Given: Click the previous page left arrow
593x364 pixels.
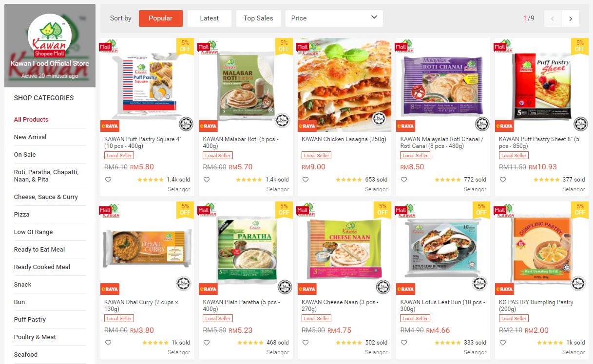Looking at the screenshot, I should pos(553,18).
